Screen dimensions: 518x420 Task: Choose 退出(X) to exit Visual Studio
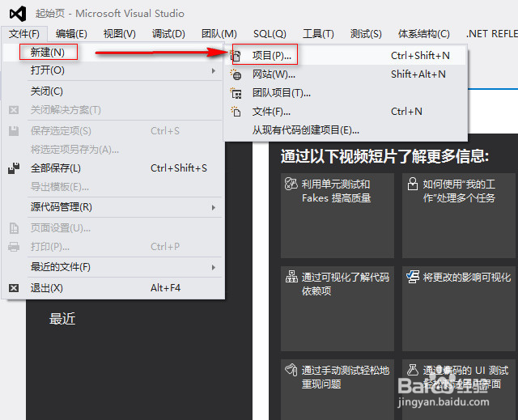pyautogui.click(x=113, y=288)
